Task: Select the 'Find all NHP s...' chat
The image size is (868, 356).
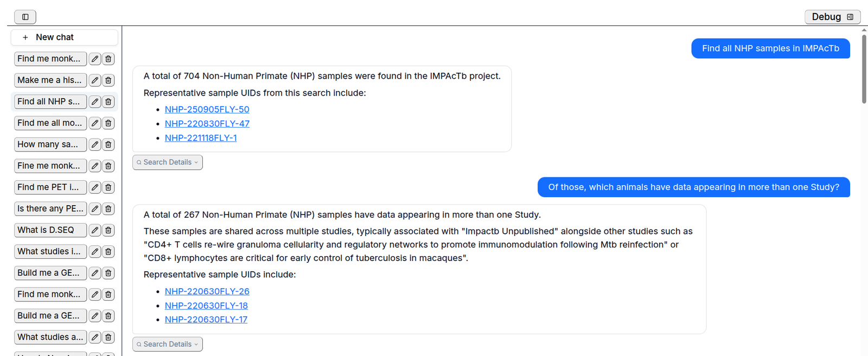Action: pos(50,101)
